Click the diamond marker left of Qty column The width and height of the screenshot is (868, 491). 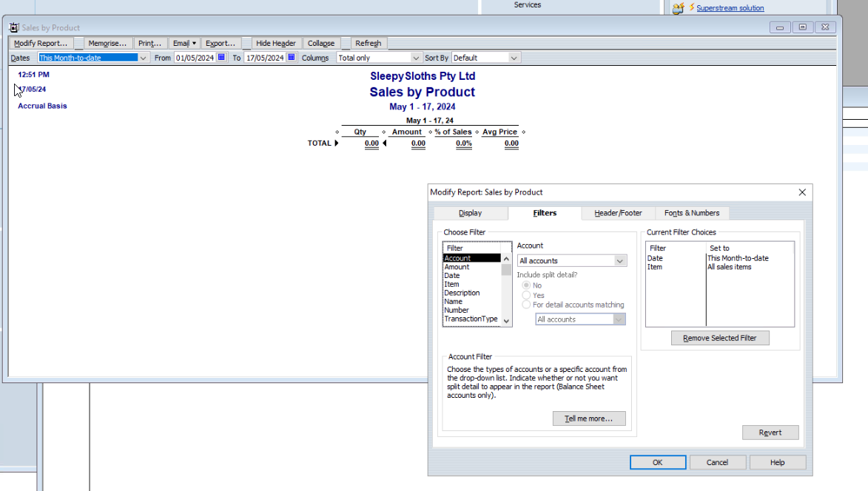click(x=337, y=132)
